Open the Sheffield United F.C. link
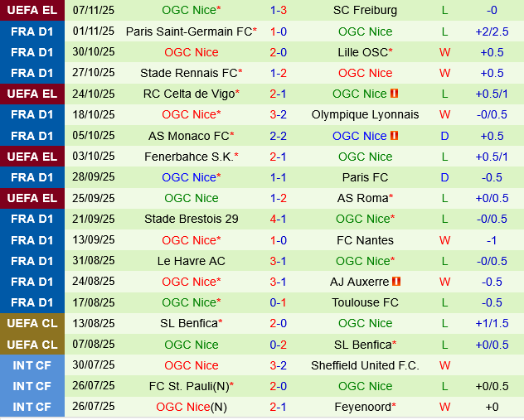This screenshot has width=524, height=420. point(365,365)
